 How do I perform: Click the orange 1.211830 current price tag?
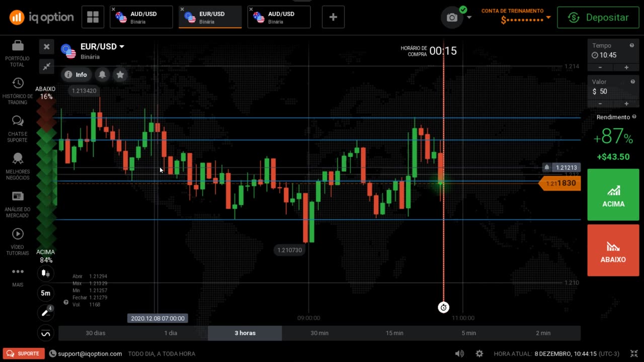coord(560,184)
